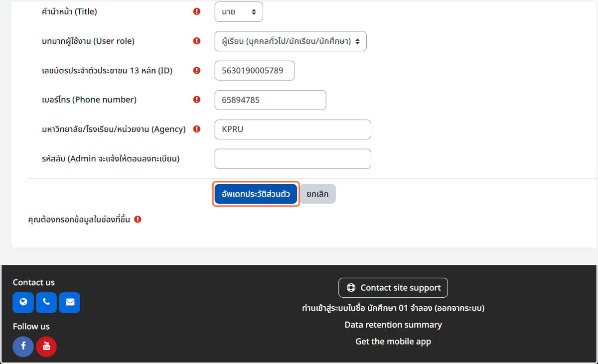
Task: Open the Facebook icon under Follow us
Action: coord(23,347)
